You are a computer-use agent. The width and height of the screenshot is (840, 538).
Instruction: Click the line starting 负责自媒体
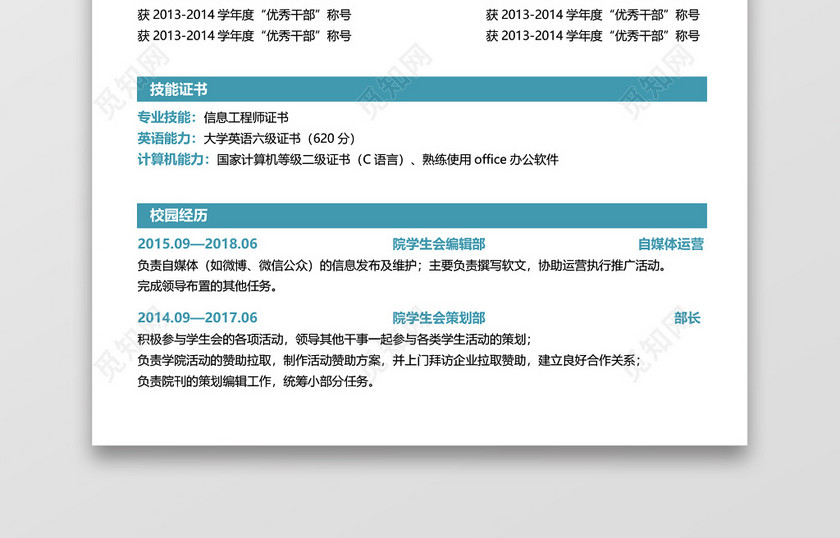coord(402,265)
